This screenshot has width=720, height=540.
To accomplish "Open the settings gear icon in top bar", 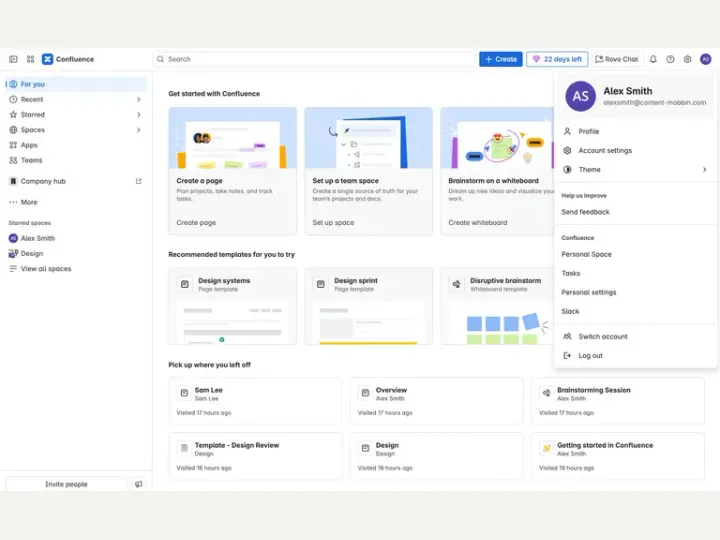I will tap(687, 59).
